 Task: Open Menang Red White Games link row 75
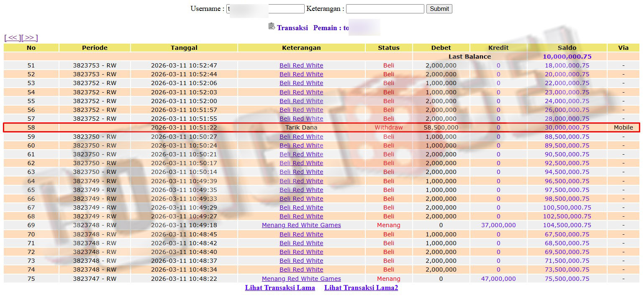pos(301,279)
